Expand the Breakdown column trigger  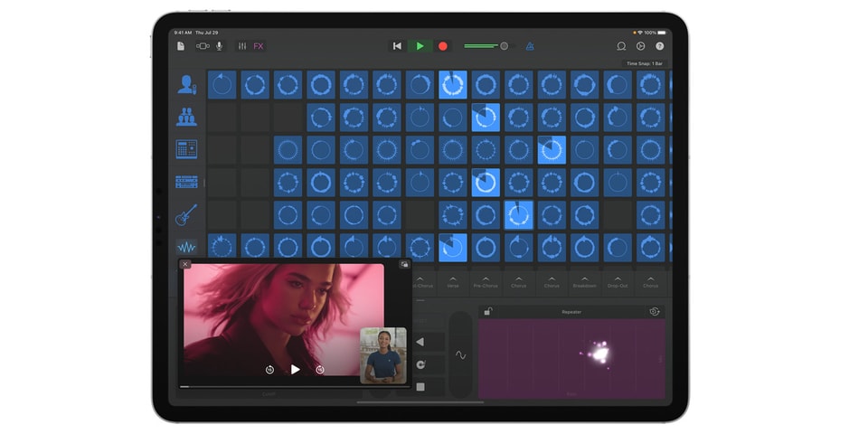584,281
